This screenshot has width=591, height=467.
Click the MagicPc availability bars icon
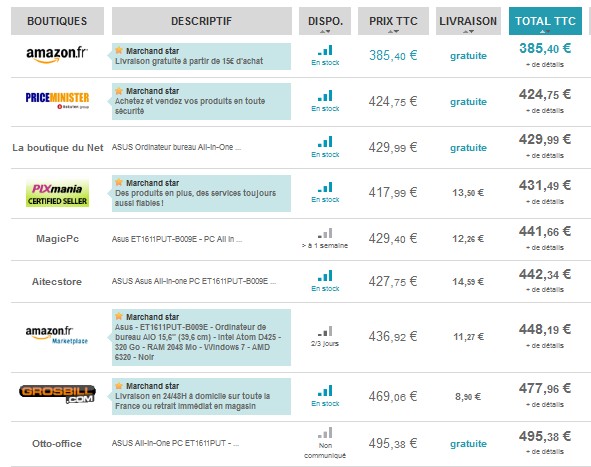pyautogui.click(x=325, y=233)
